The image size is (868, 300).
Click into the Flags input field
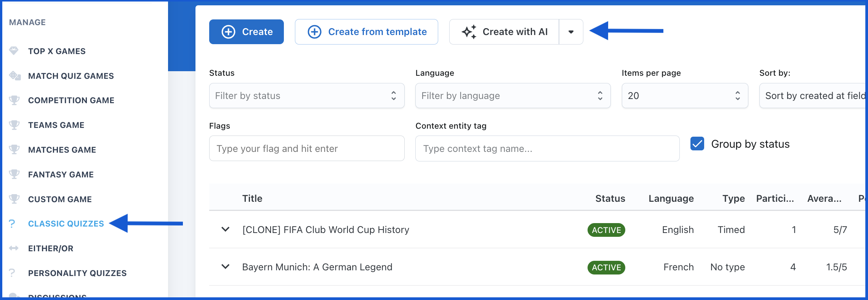coord(306,148)
